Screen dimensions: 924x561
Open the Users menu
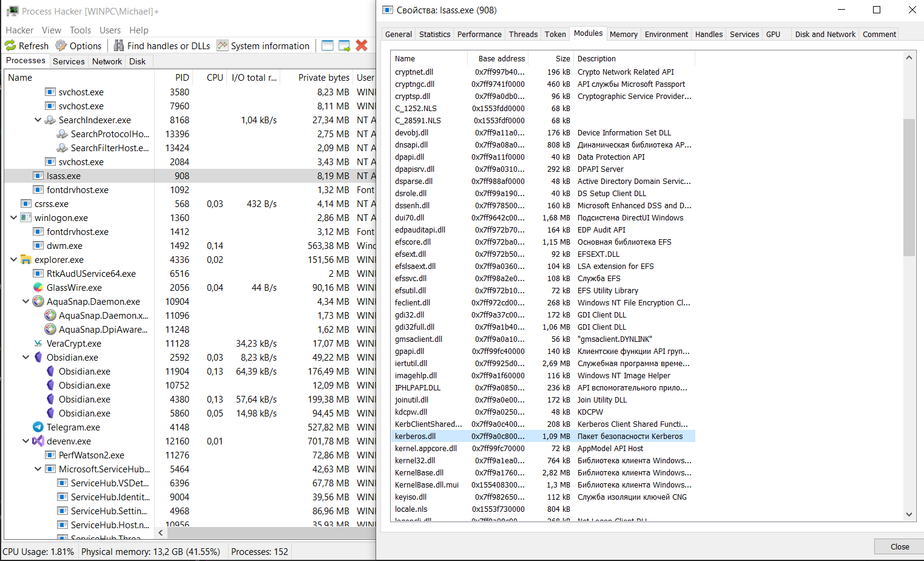110,30
